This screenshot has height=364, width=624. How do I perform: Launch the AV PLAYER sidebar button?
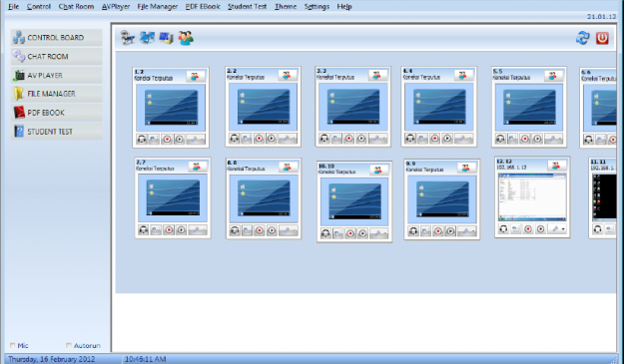[x=57, y=75]
